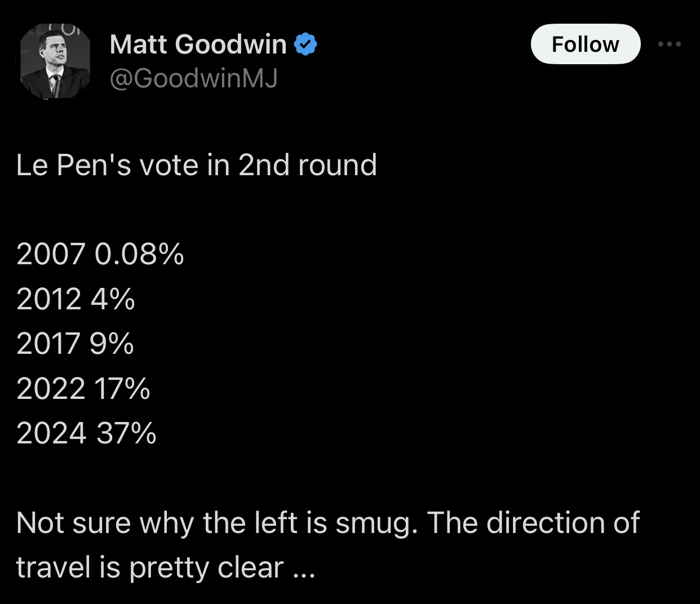Click the 37% figure
Viewport: 700px width, 604px height.
(126, 434)
